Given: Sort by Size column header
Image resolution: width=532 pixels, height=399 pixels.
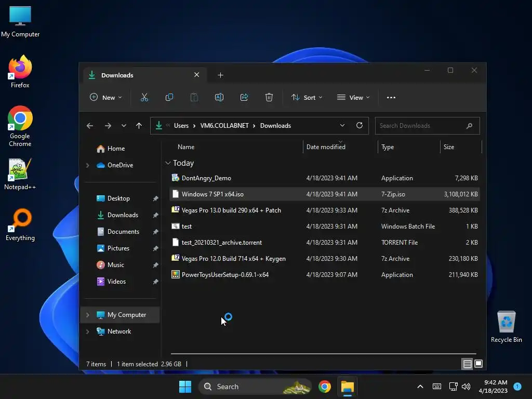Looking at the screenshot, I should coord(449,147).
